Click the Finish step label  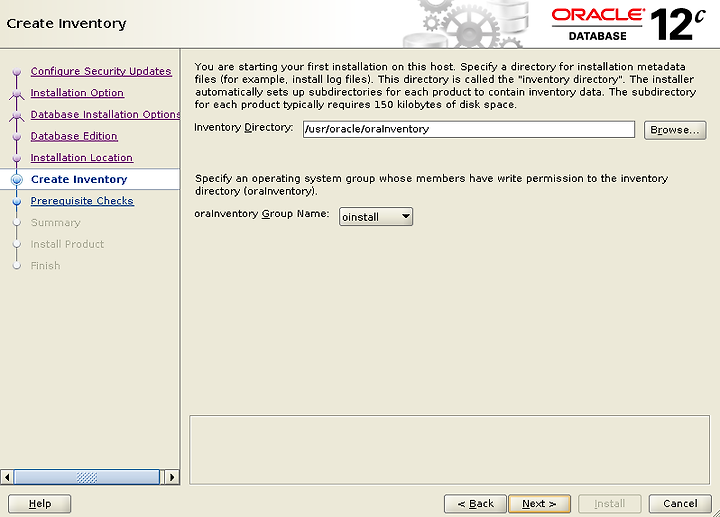click(x=45, y=266)
